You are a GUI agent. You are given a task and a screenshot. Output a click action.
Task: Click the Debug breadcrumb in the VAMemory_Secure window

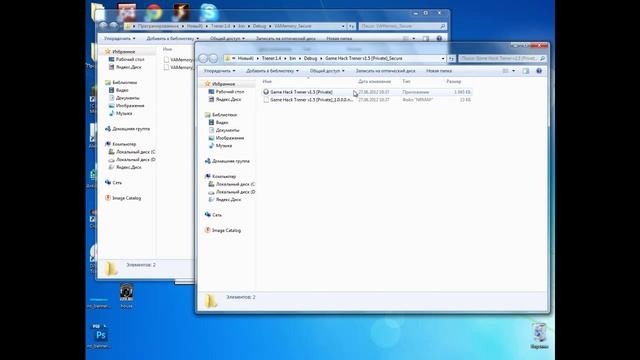click(259, 26)
